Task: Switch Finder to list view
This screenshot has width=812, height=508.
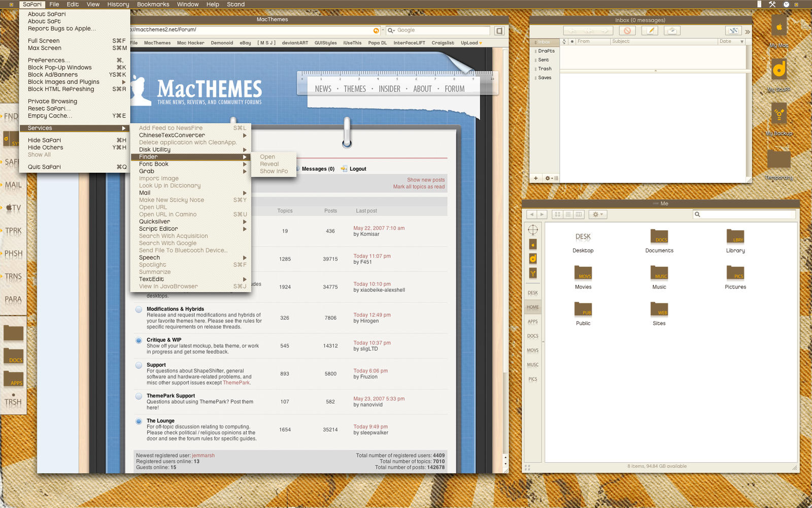Action: [568, 214]
